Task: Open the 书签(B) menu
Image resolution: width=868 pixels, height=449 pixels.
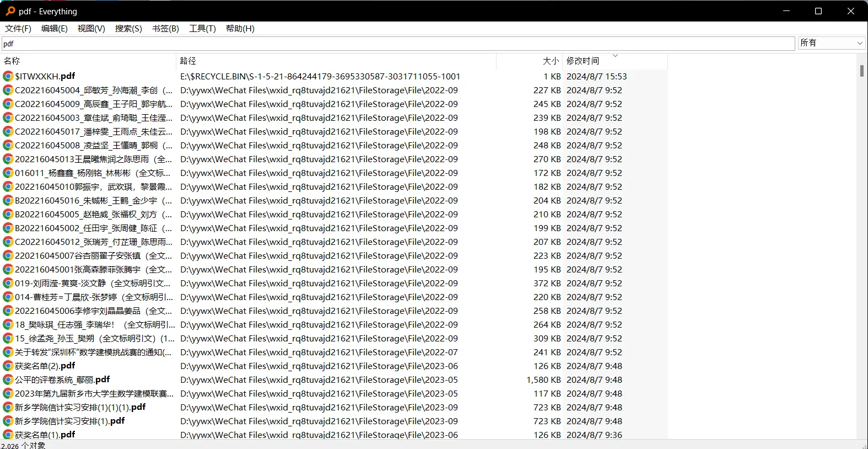Action: coord(165,29)
